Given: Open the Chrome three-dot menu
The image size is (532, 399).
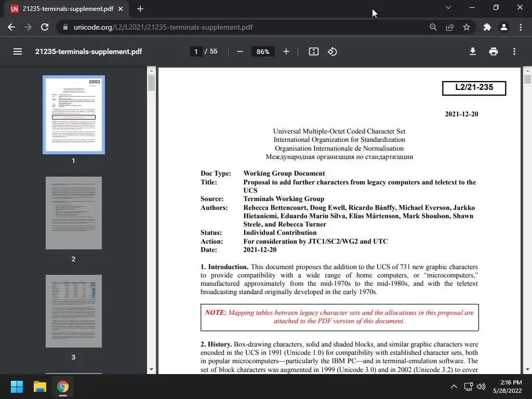Looking at the screenshot, I should (521, 27).
